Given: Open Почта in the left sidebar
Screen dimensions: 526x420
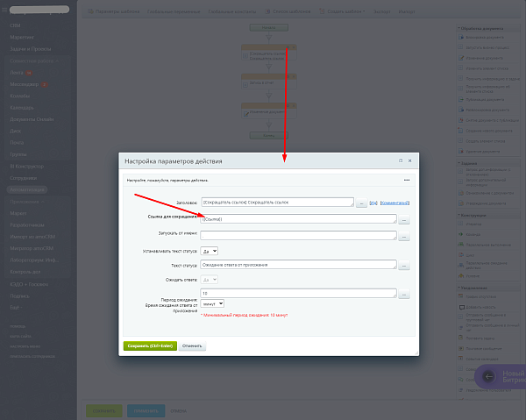Looking at the screenshot, I should coord(17,143).
